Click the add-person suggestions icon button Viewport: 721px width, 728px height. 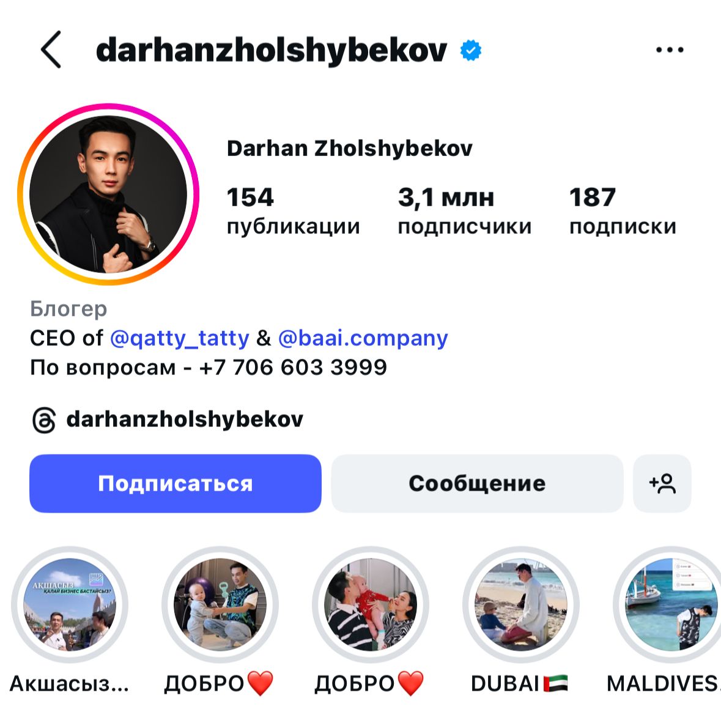tap(662, 483)
